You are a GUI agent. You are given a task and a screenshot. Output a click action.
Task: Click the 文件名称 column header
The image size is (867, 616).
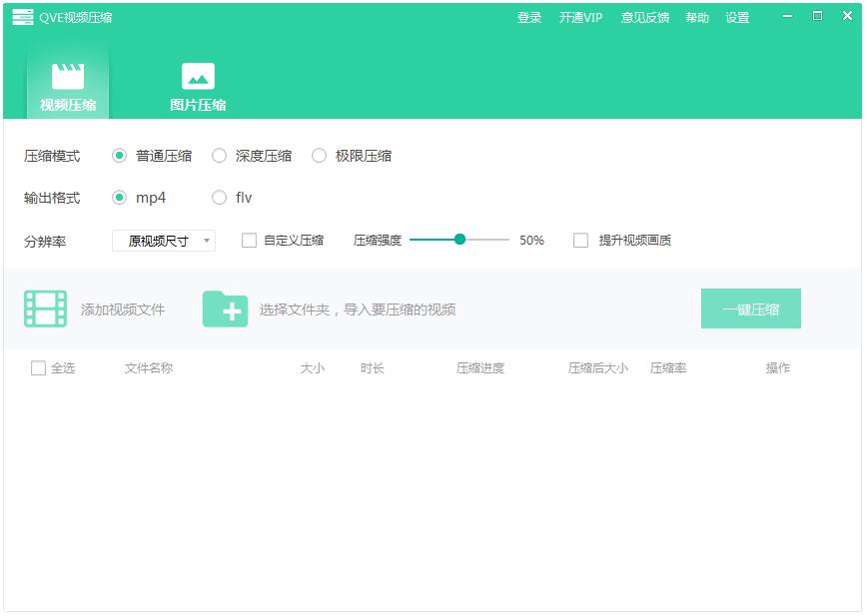(x=149, y=368)
